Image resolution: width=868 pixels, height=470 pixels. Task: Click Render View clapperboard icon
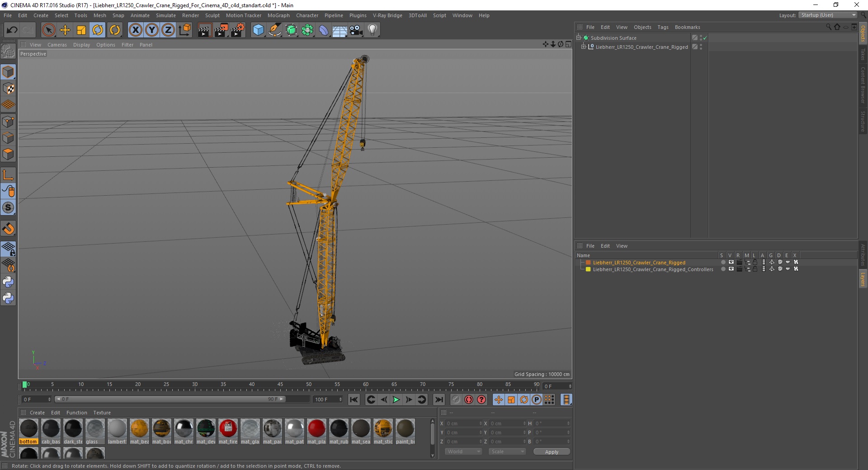[x=204, y=30]
